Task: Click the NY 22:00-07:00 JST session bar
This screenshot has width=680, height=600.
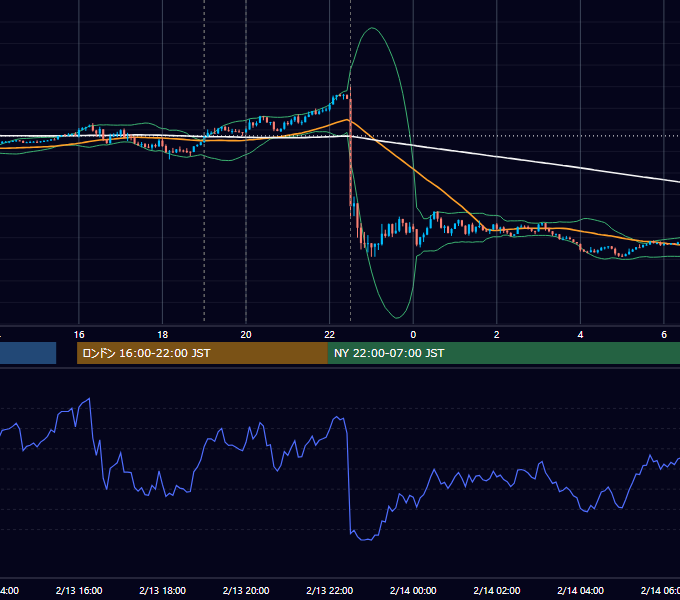Action: pyautogui.click(x=503, y=353)
